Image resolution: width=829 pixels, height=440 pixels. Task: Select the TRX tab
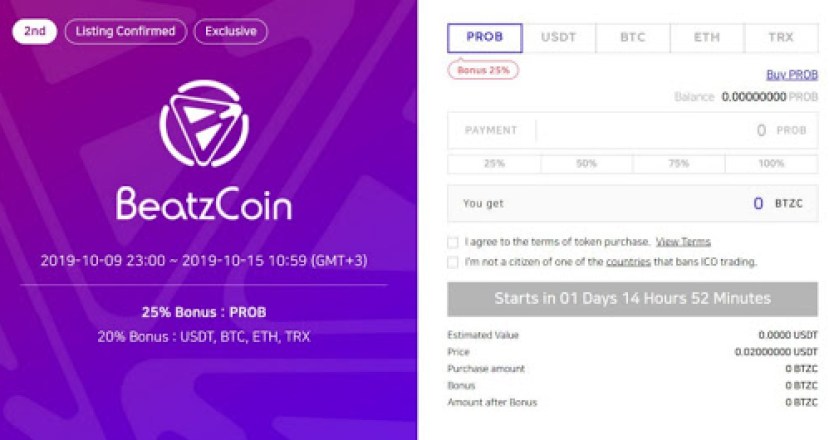point(781,38)
